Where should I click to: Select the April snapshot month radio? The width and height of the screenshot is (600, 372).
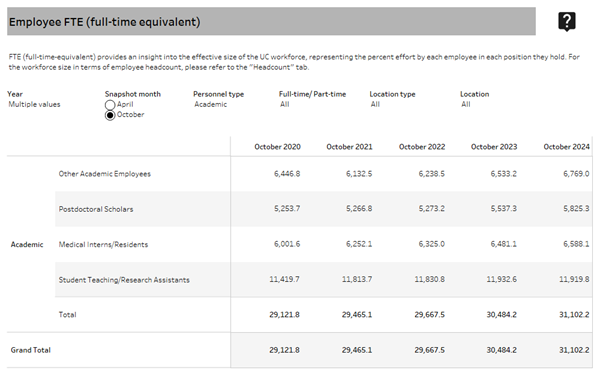click(110, 105)
